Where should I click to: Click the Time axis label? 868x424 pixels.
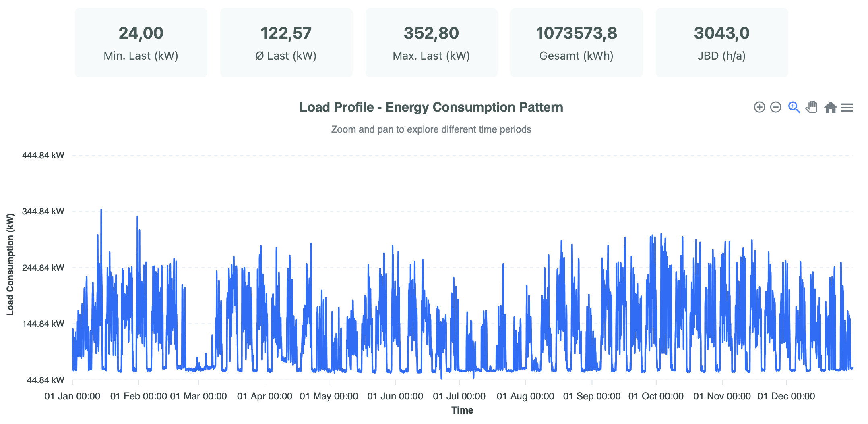click(463, 410)
